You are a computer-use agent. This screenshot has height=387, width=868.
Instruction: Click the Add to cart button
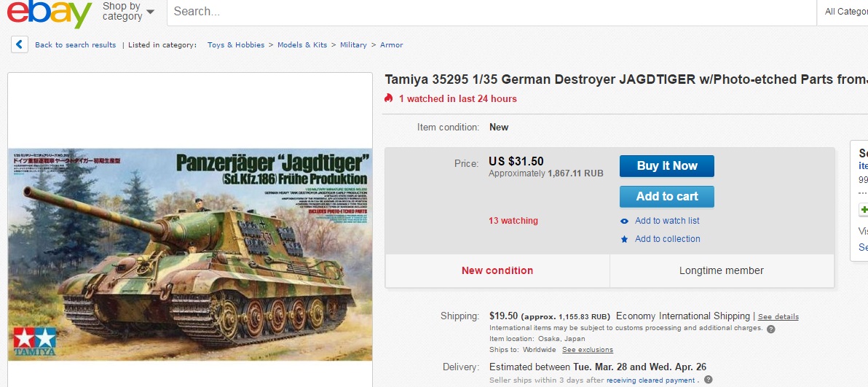coord(666,196)
